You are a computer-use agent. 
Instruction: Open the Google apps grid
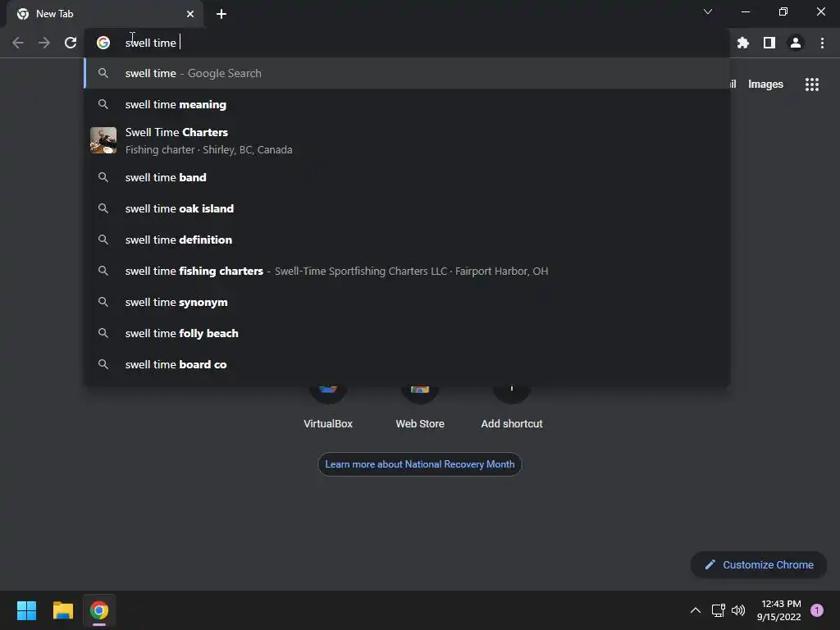[812, 84]
